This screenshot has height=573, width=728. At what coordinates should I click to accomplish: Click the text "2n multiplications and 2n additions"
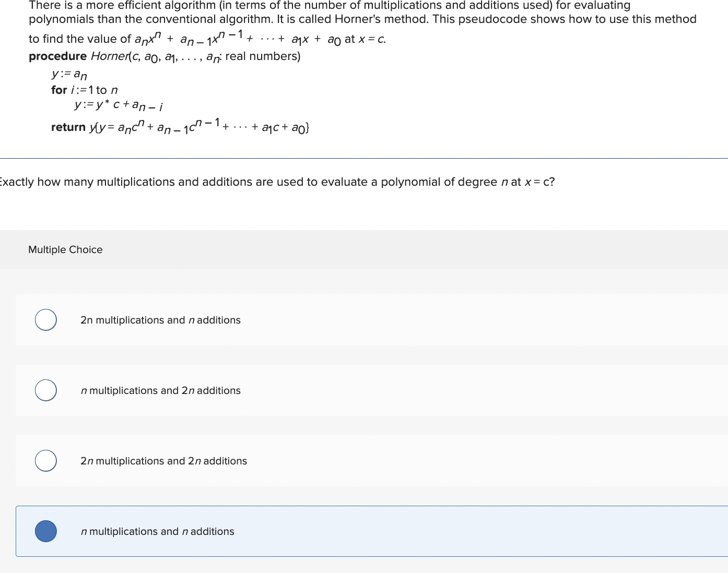(163, 460)
